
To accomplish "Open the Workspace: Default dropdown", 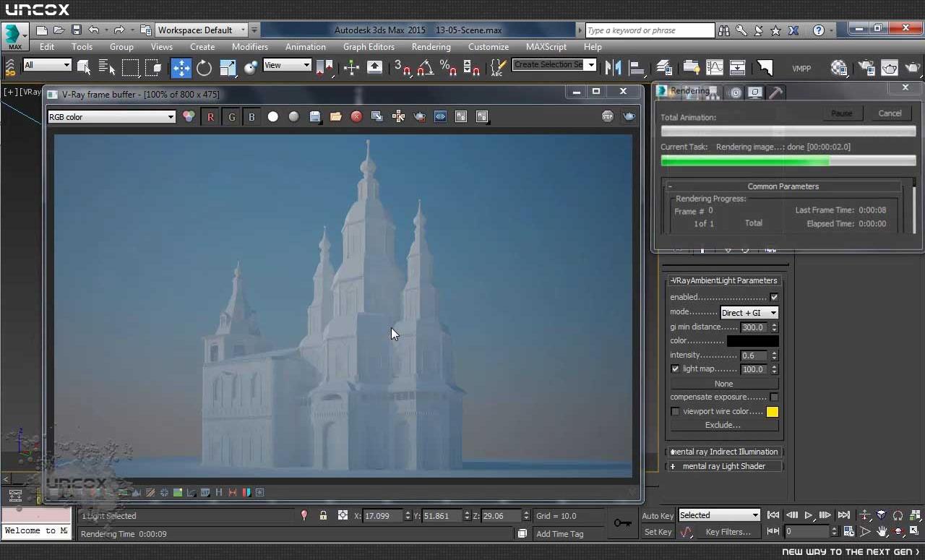I will 202,30.
